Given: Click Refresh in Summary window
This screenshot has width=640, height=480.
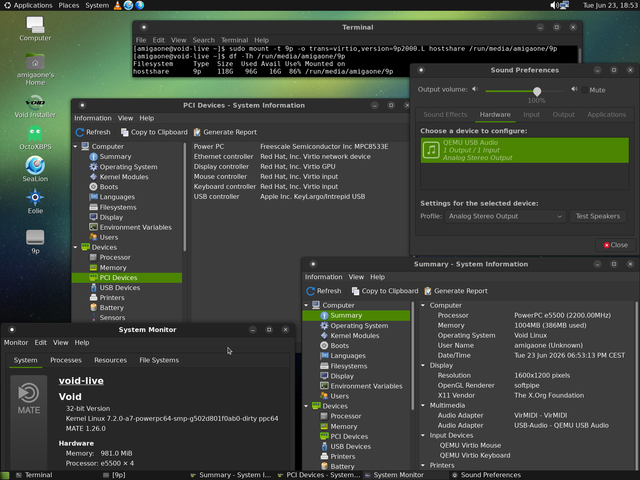Looking at the screenshot, I should tap(324, 291).
